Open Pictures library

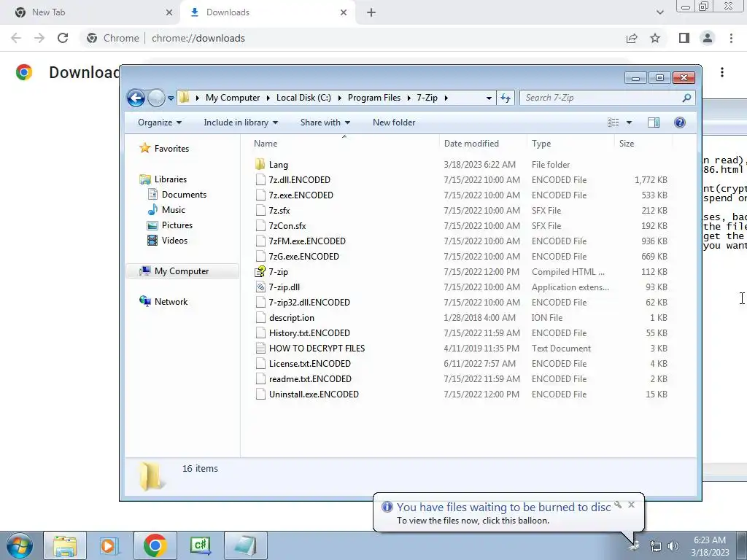(170, 225)
